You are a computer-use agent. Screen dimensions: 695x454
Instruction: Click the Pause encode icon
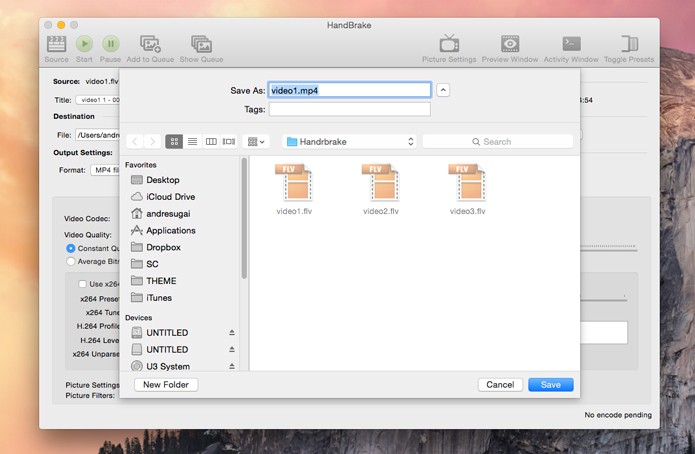[110, 44]
